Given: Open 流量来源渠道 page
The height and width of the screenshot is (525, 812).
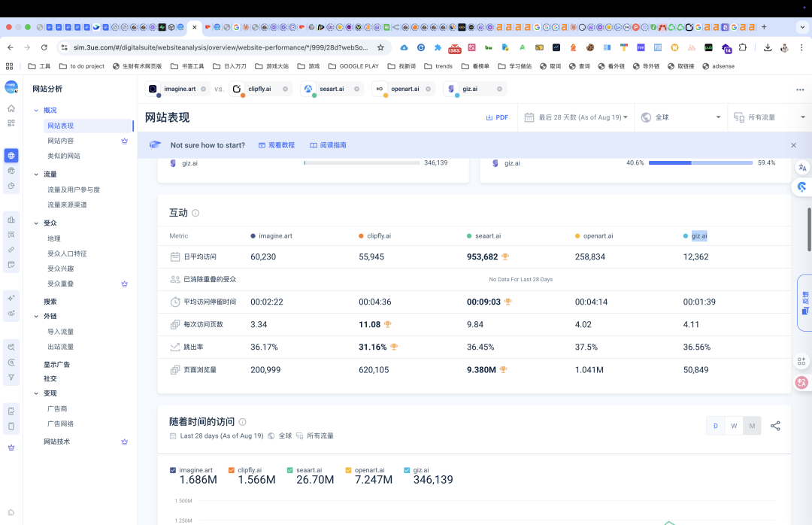Looking at the screenshot, I should pos(67,205).
